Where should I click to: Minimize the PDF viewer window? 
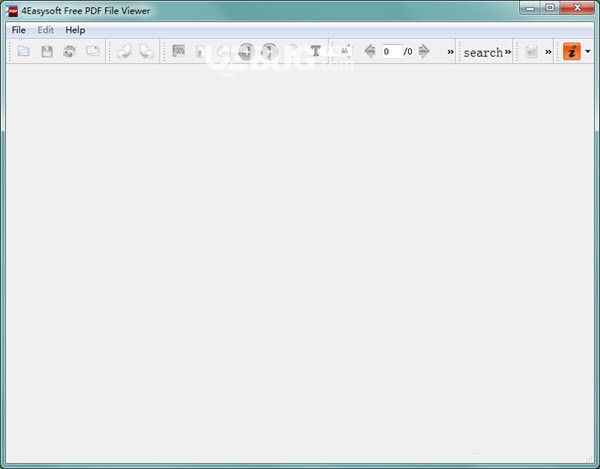530,8
